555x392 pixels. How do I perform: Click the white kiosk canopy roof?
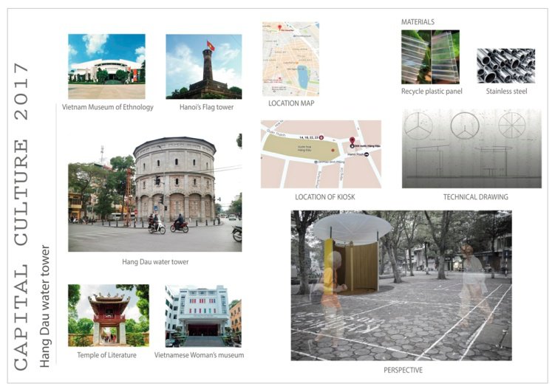pos(353,227)
